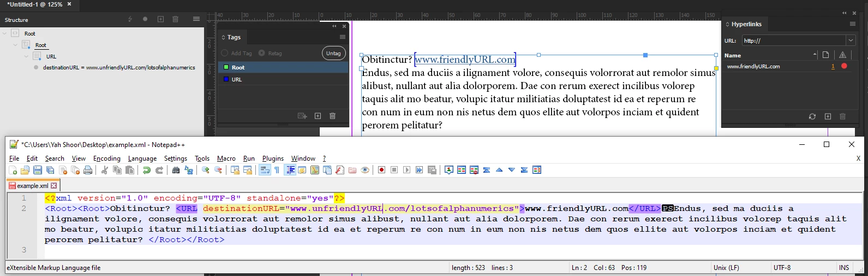Viewport: 868px width, 276px height.
Task: Click the New file icon in Notepad++ toolbar
Action: coord(13,170)
